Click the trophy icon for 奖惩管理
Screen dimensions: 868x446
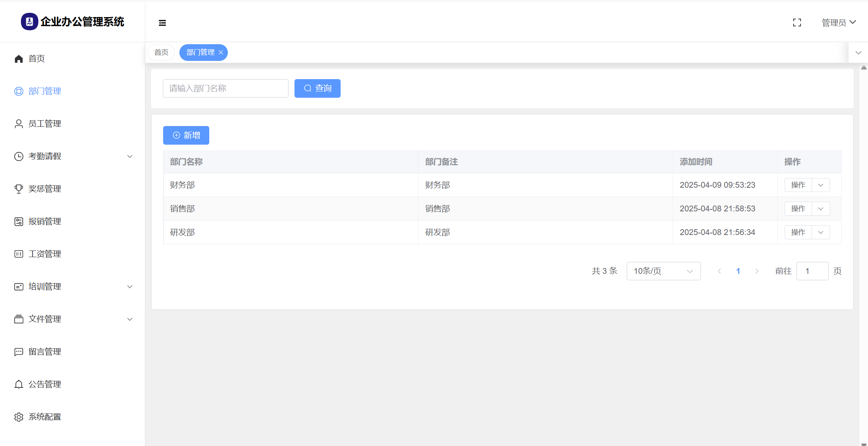point(19,189)
